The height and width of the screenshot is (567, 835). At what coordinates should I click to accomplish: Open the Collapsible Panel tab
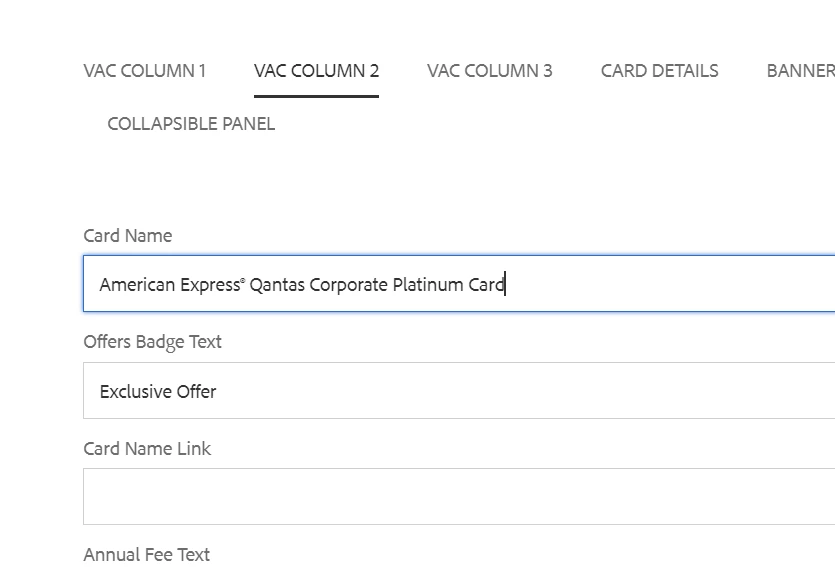(x=191, y=124)
